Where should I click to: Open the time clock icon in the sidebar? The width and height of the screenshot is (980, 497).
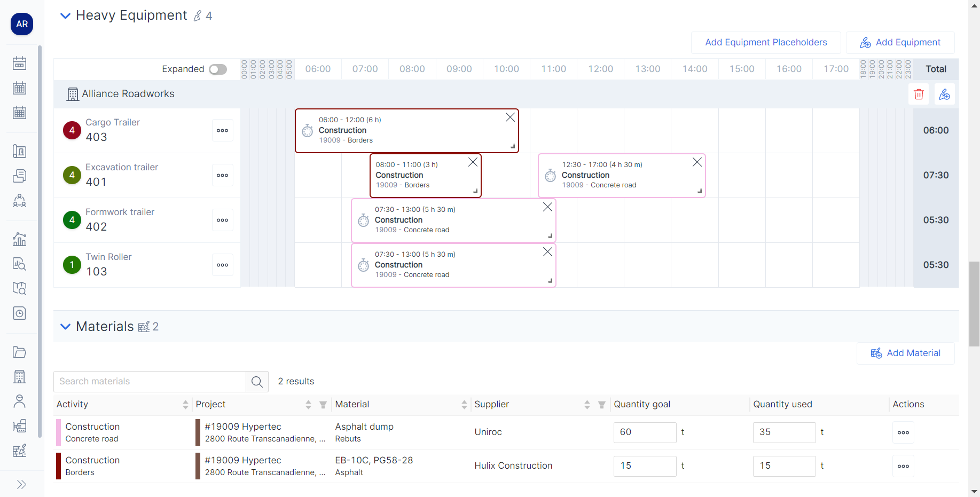click(x=19, y=313)
